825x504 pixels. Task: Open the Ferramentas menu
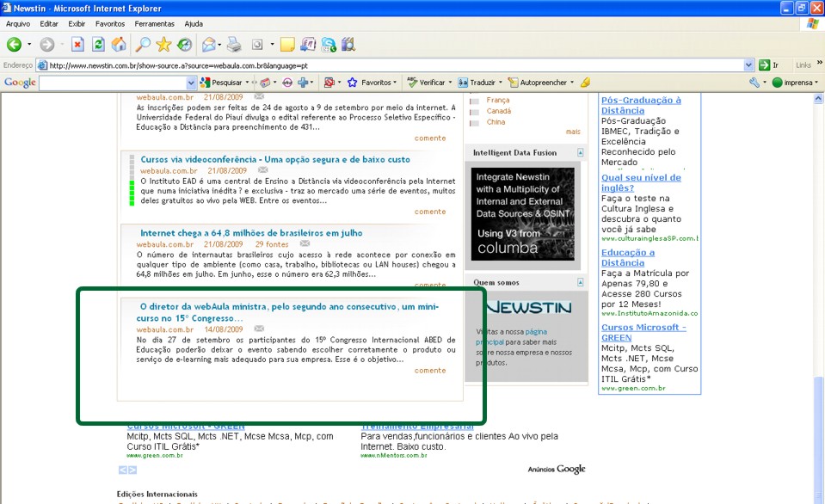[x=154, y=24]
